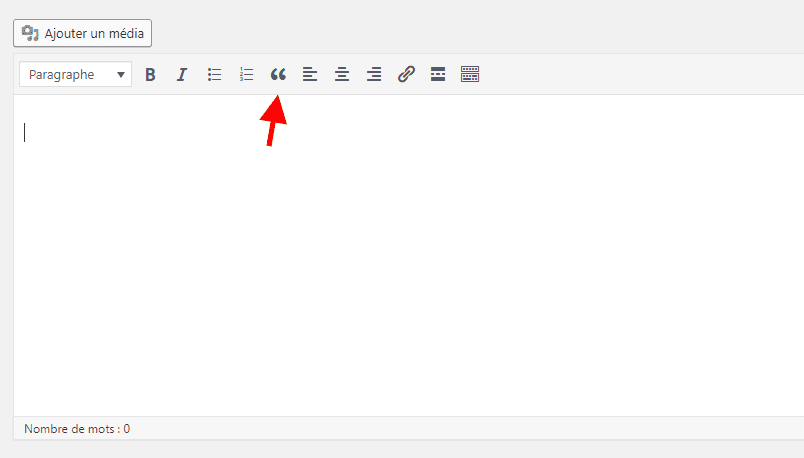Insert a bulleted list
The width and height of the screenshot is (804, 458).
pos(214,74)
